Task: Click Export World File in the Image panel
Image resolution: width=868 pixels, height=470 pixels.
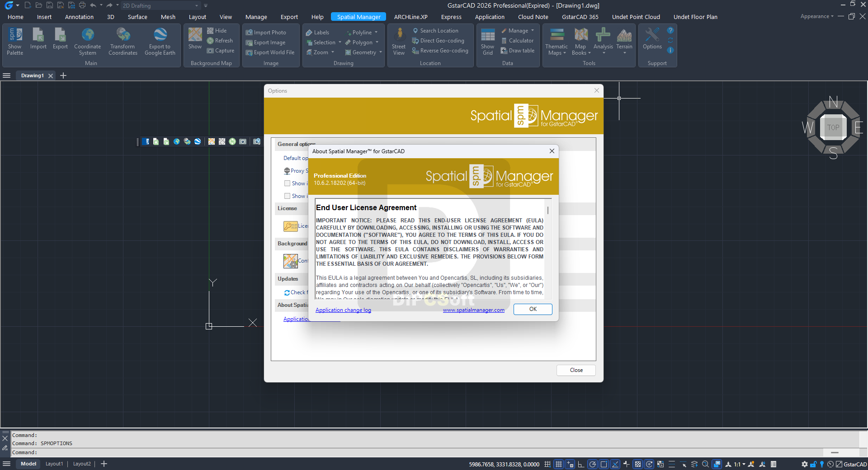Action: coord(270,52)
